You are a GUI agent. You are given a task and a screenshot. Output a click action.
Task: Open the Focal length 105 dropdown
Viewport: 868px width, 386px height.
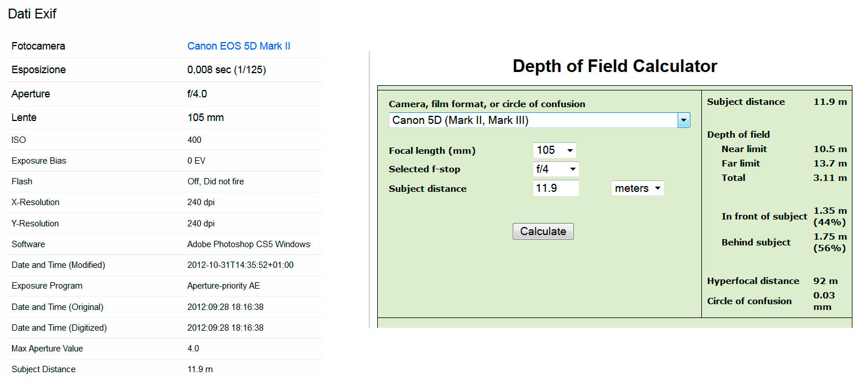[x=555, y=150]
